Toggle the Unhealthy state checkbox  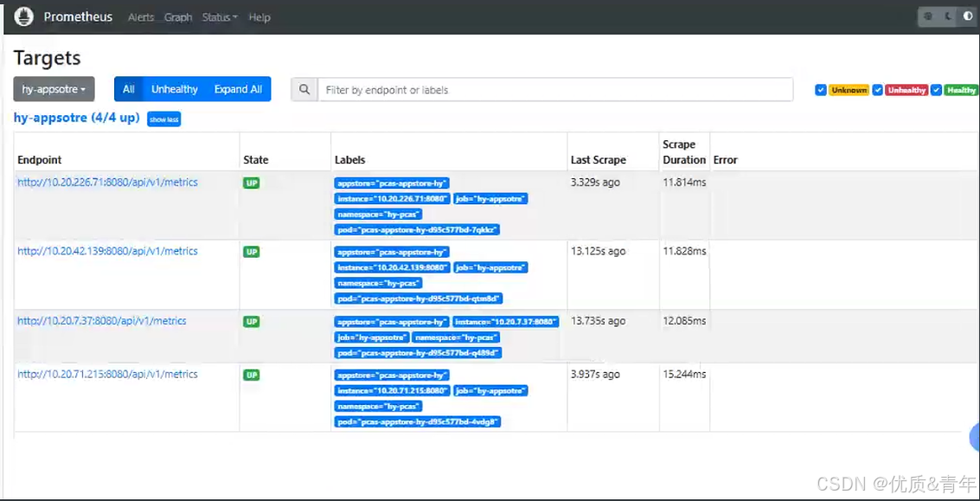tap(878, 90)
